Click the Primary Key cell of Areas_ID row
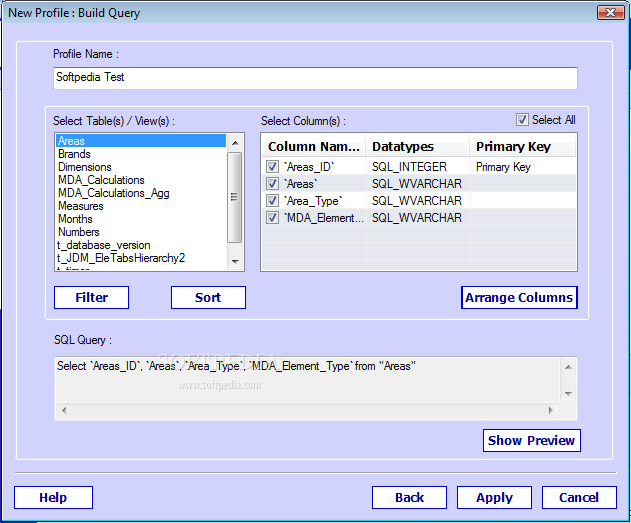 [x=523, y=167]
